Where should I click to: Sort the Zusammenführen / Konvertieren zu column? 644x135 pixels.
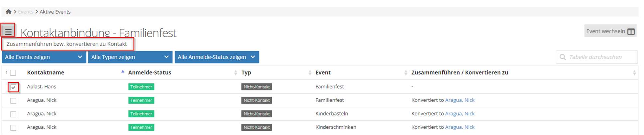click(634, 73)
